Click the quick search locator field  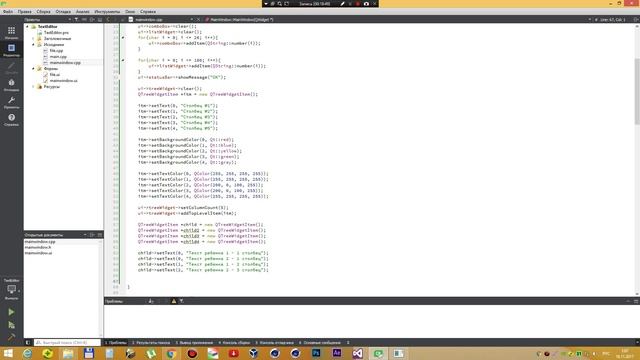67,342
